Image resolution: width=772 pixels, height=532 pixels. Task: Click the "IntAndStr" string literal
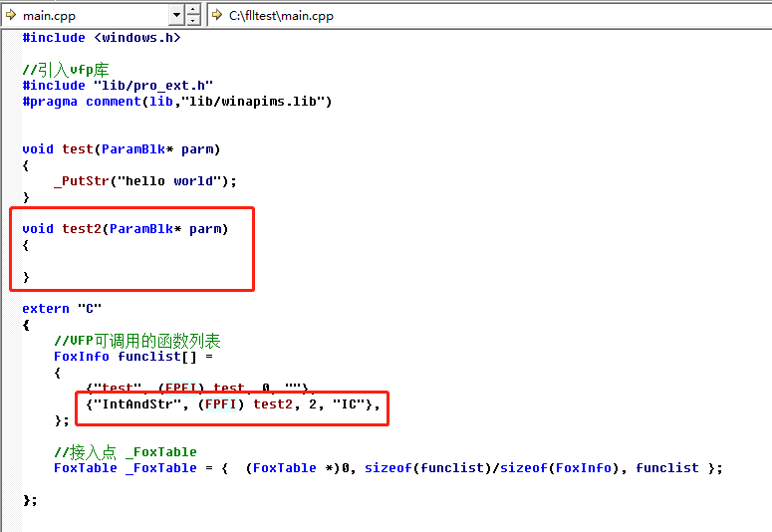[138, 404]
